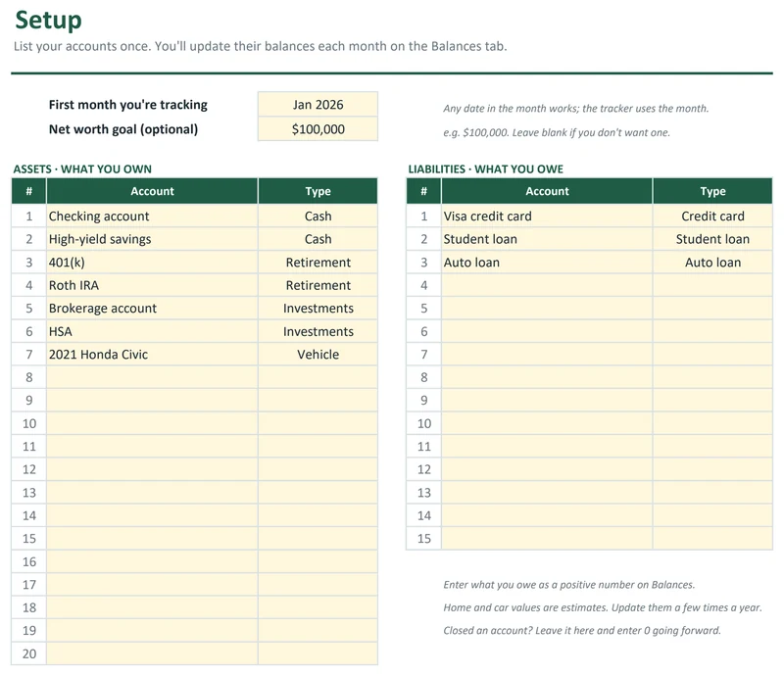Click the 'Enter what you owe' note
Image resolution: width=784 pixels, height=676 pixels.
569,585
